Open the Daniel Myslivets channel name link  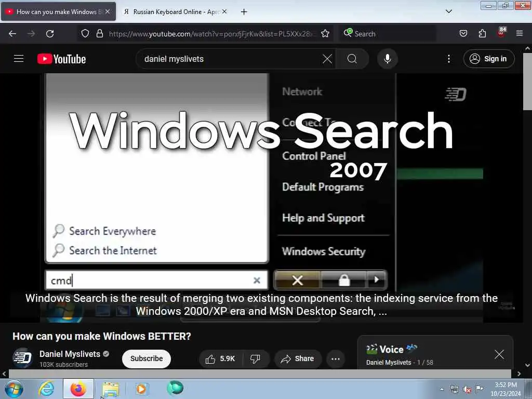pos(70,354)
